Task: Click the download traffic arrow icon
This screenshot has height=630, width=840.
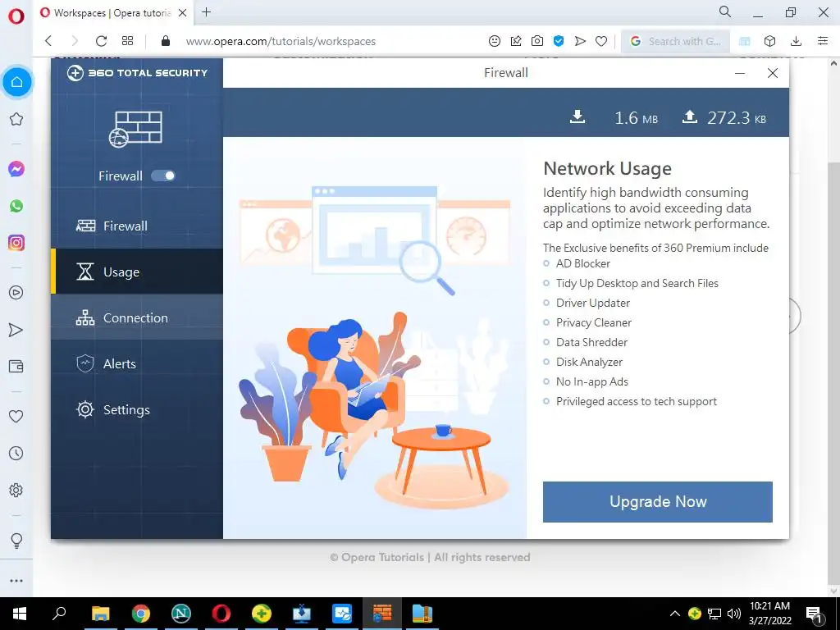Action: click(577, 116)
